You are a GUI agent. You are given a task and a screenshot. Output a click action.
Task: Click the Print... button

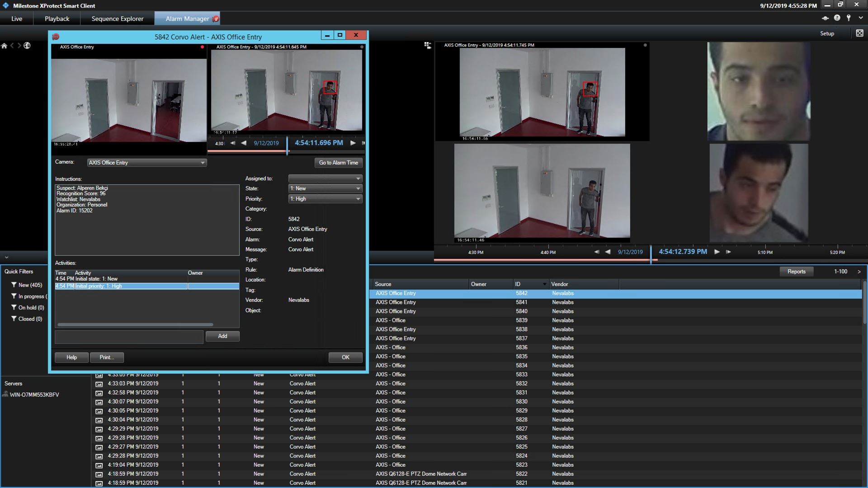pos(107,357)
